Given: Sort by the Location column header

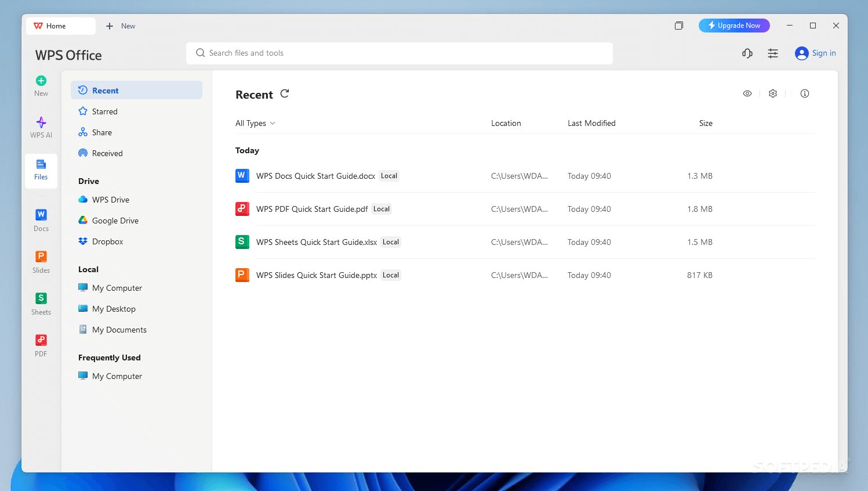Looking at the screenshot, I should coord(506,123).
